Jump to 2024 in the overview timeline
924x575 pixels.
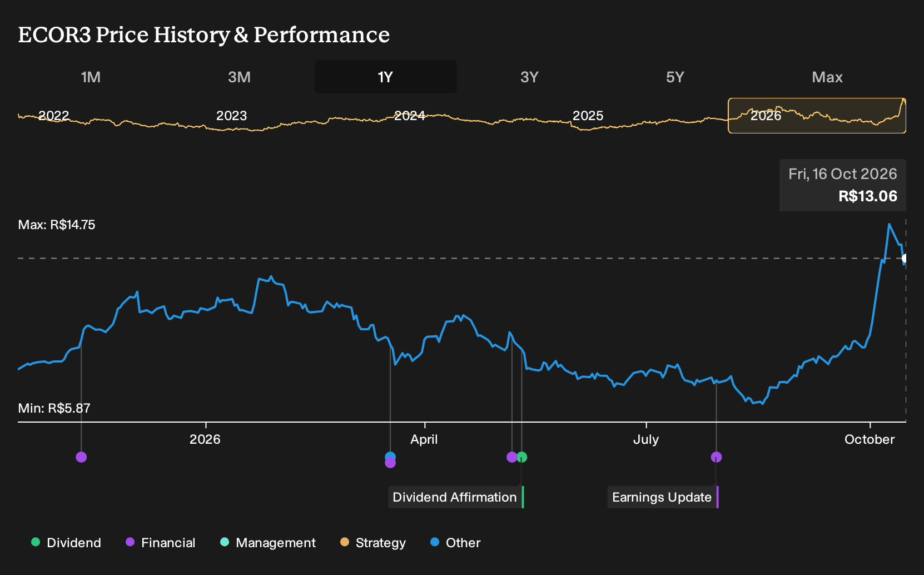410,116
